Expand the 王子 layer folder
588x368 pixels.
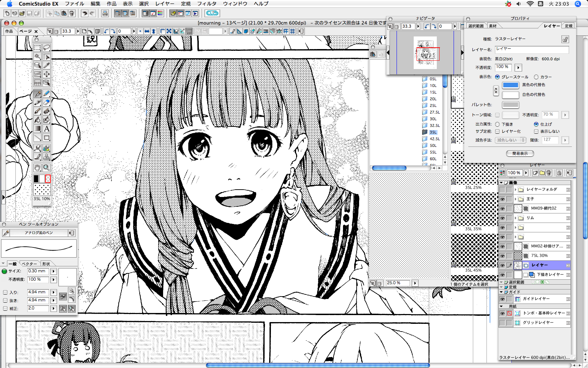[516, 199]
